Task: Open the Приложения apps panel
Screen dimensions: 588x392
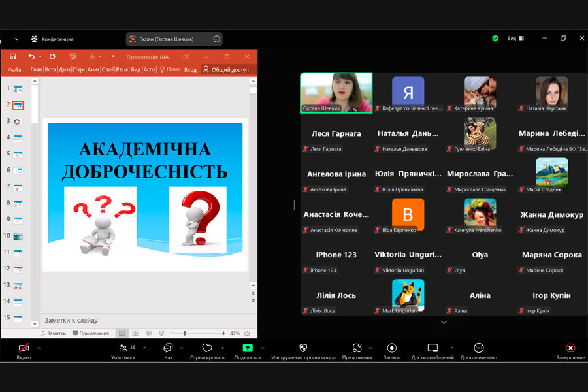Action: pyautogui.click(x=357, y=351)
